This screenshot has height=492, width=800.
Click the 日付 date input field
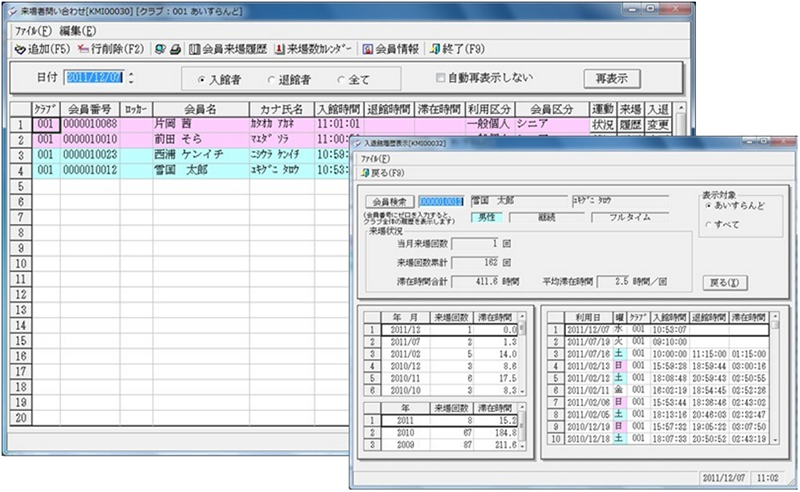point(94,78)
